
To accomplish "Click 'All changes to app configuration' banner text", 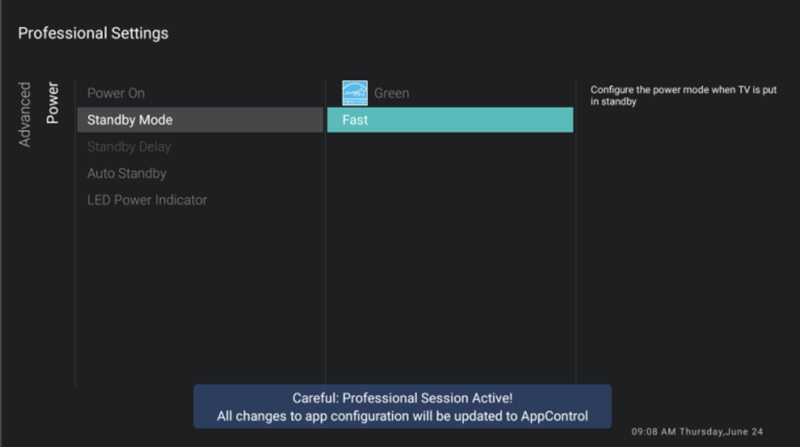I will click(x=340, y=415).
